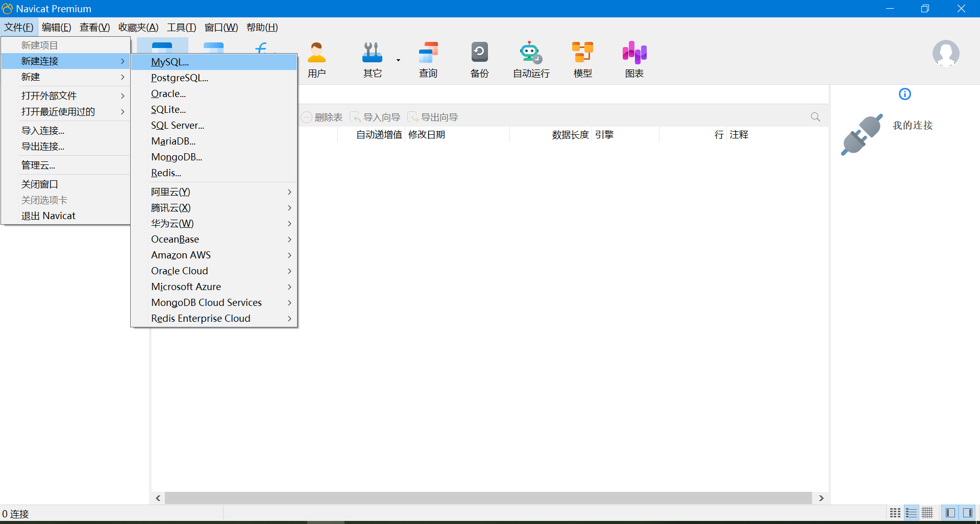The height and width of the screenshot is (524, 980).
Task: Sort by 自动递增值 column header
Action: 372,134
